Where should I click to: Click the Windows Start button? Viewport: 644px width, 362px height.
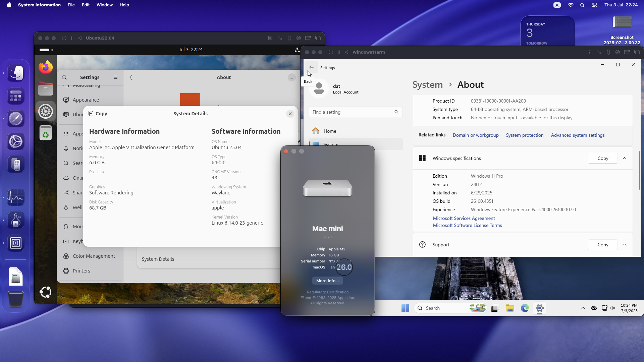click(x=405, y=308)
